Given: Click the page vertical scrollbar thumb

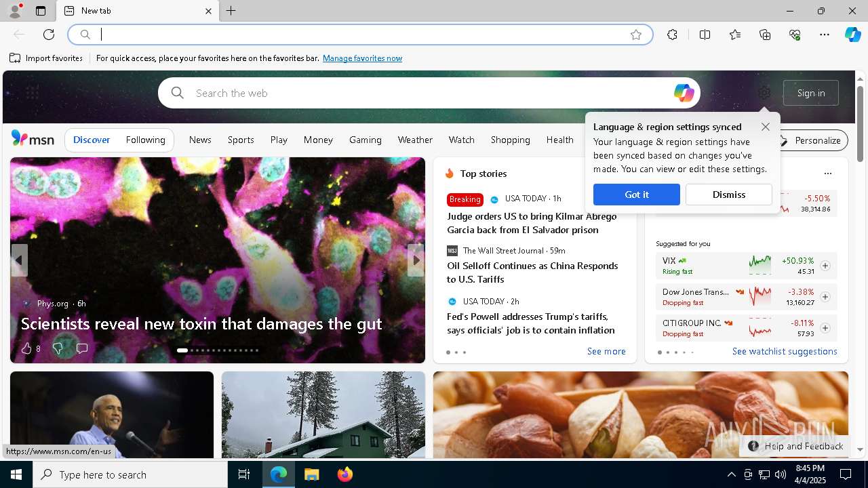Looking at the screenshot, I should click(860, 124).
